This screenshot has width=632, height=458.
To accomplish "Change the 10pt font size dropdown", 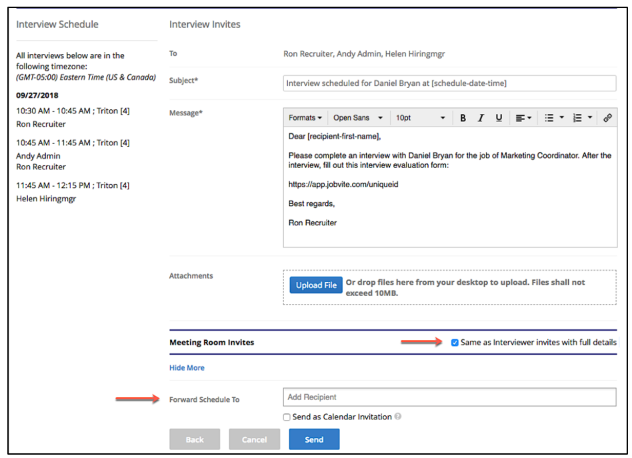I will click(420, 118).
